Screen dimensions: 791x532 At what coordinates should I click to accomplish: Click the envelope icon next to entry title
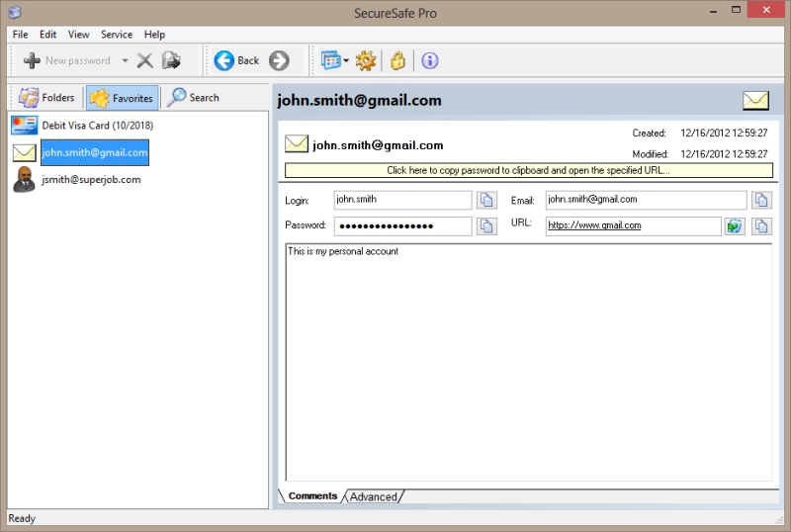tap(297, 143)
